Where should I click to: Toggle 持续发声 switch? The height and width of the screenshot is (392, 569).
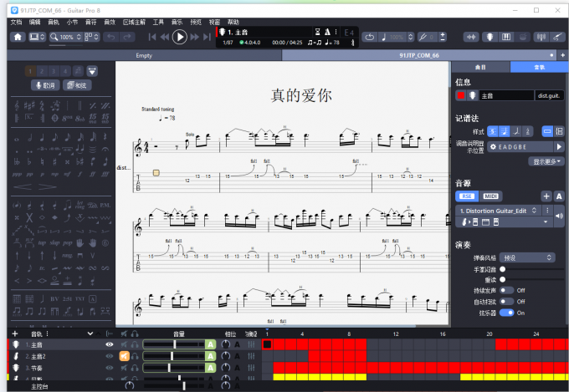(506, 290)
